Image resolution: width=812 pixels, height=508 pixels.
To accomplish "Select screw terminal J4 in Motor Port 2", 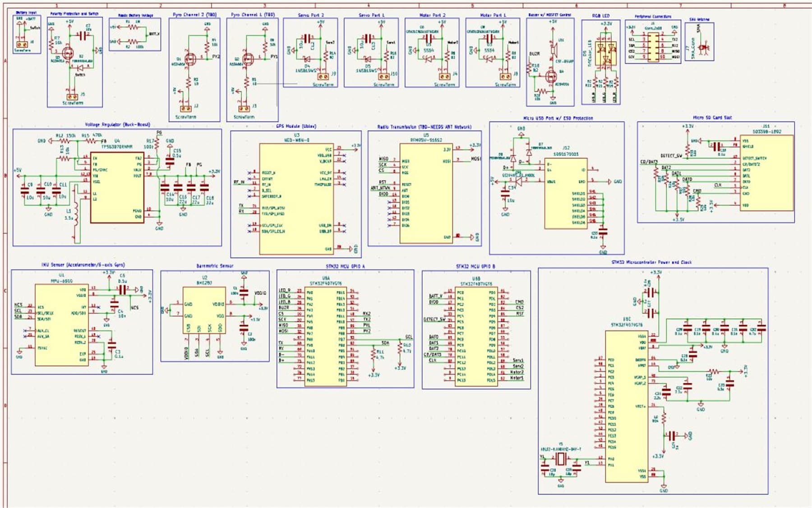I will 444,77.
